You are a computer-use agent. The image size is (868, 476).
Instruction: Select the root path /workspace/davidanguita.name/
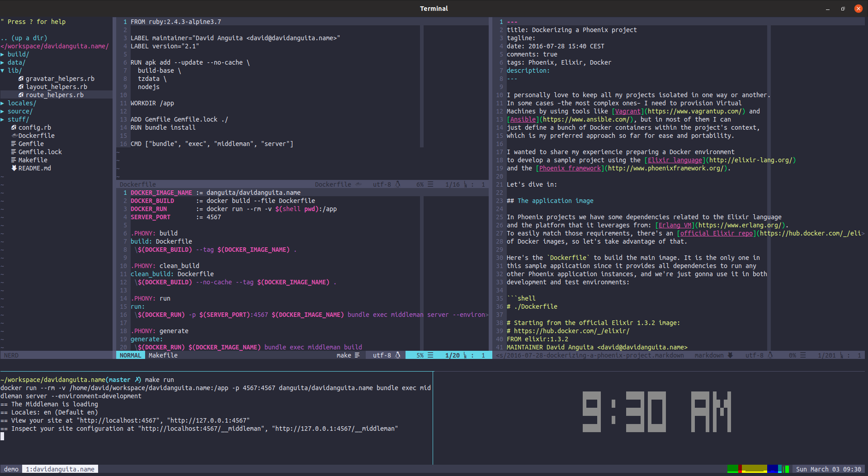(55, 46)
